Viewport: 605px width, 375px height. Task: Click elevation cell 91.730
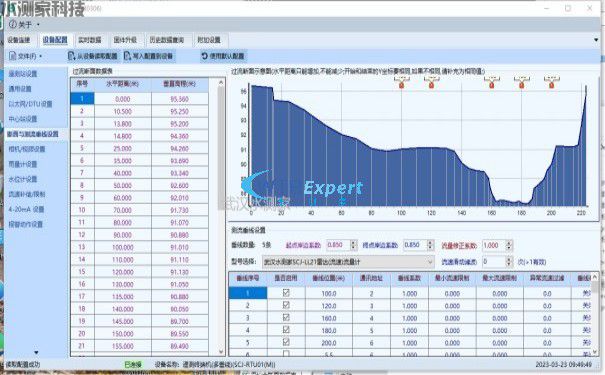[179, 210]
